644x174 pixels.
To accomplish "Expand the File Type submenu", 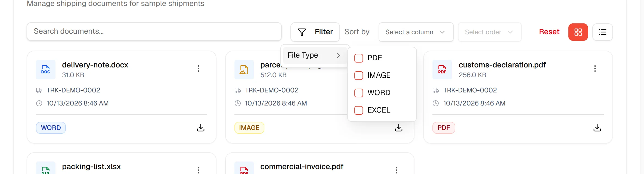I will pos(315,55).
